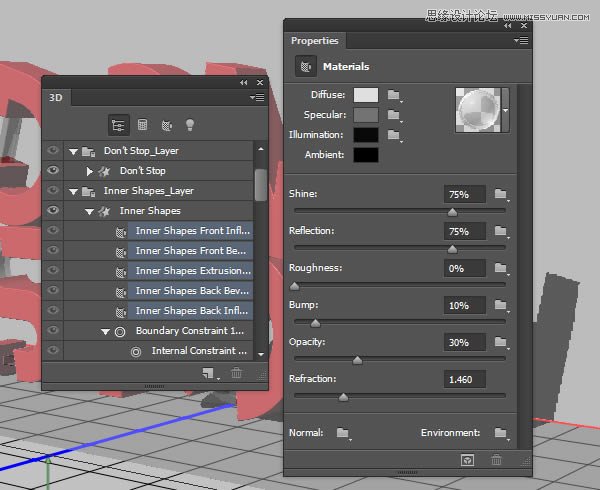Toggle visibility of Don't Stop mesh
Viewport: 600px width, 490px height.
[x=52, y=170]
